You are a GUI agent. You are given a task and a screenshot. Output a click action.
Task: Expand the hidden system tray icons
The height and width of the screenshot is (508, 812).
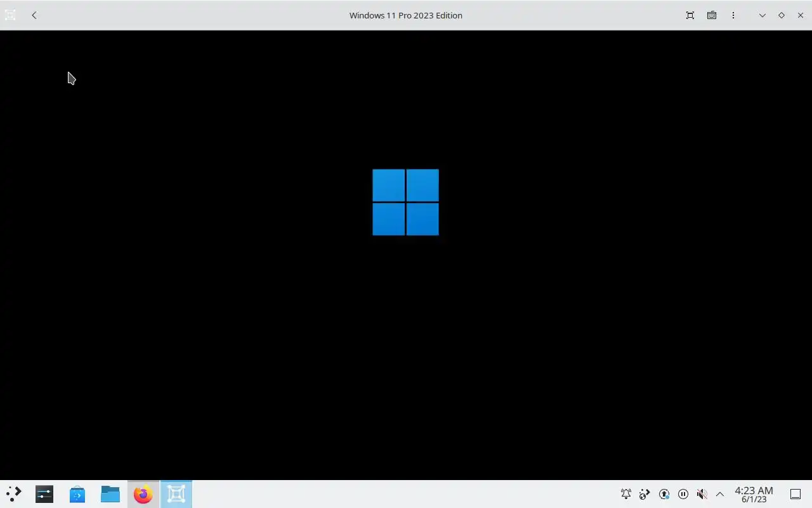click(720, 494)
